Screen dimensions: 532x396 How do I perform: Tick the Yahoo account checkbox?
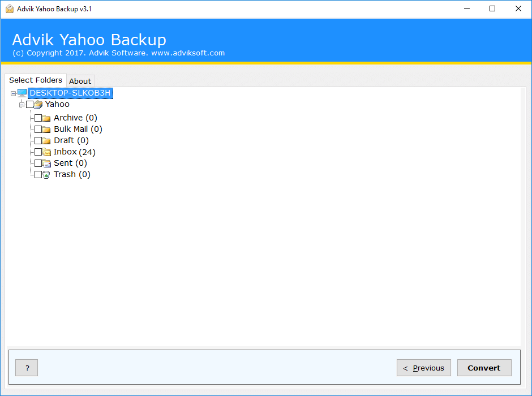30,105
